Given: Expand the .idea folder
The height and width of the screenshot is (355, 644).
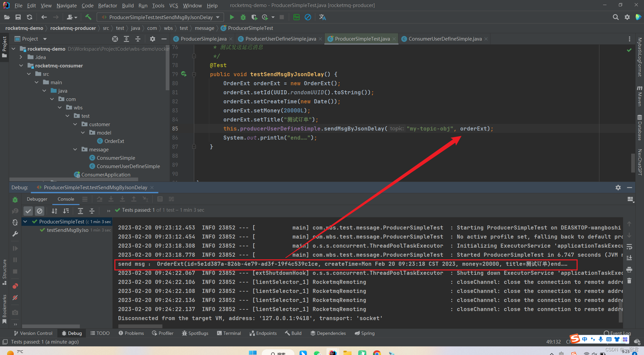Looking at the screenshot, I should click(21, 57).
